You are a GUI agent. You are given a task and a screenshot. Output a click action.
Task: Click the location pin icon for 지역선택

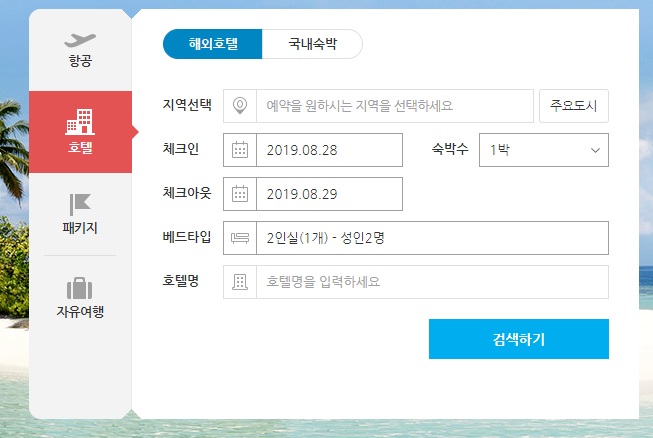click(240, 106)
